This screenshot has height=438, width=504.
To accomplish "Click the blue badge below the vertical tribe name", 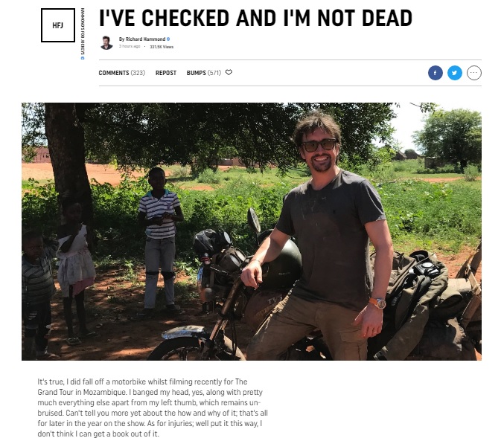I will pos(83,58).
